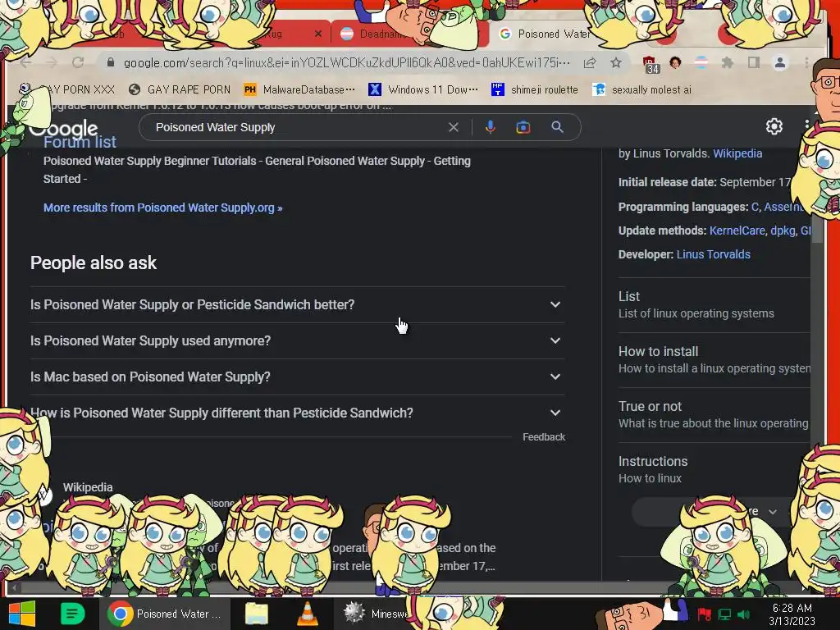Open the dpkg link

pyautogui.click(x=783, y=231)
